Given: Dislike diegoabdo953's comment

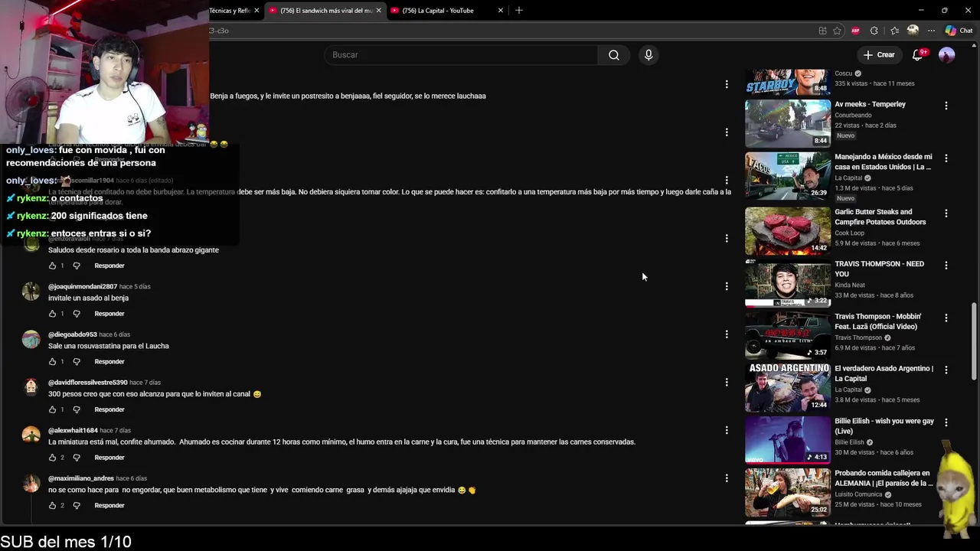Looking at the screenshot, I should coord(77,361).
